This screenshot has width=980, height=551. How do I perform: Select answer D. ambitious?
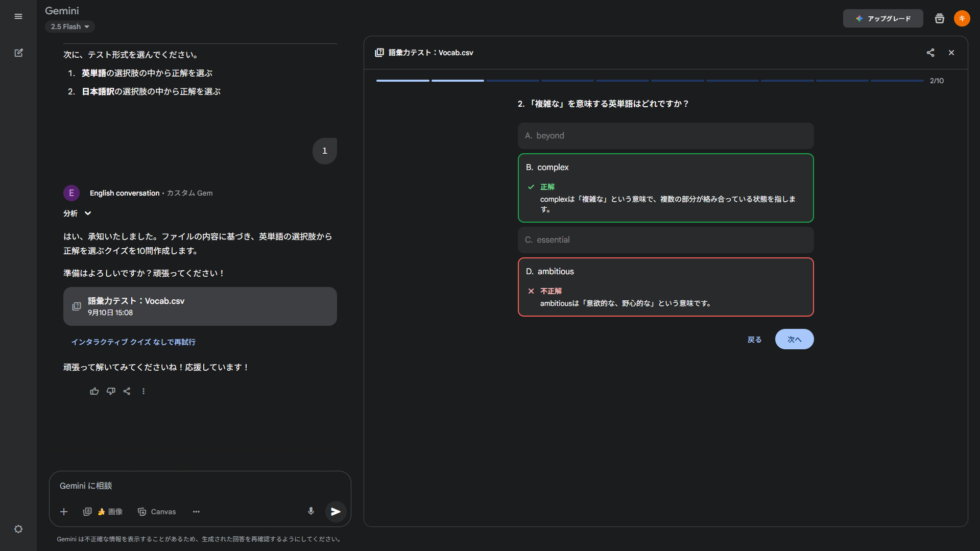[665, 287]
